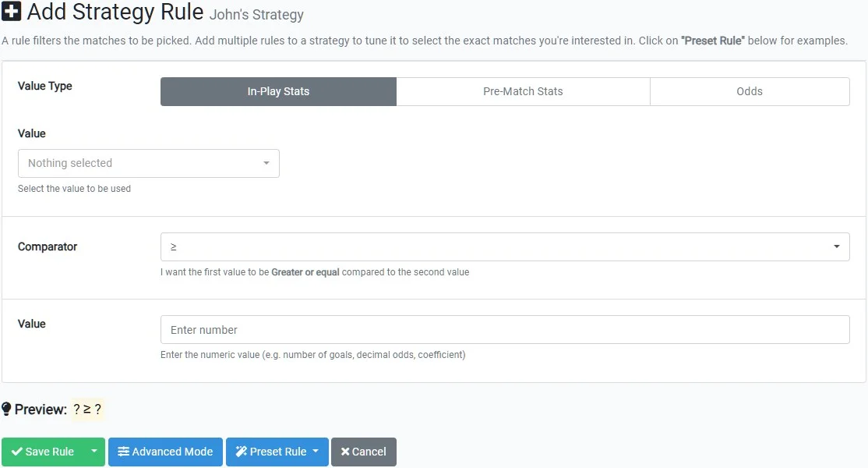This screenshot has width=868, height=468.
Task: Focus the Enter number input field
Action: pyautogui.click(x=504, y=329)
